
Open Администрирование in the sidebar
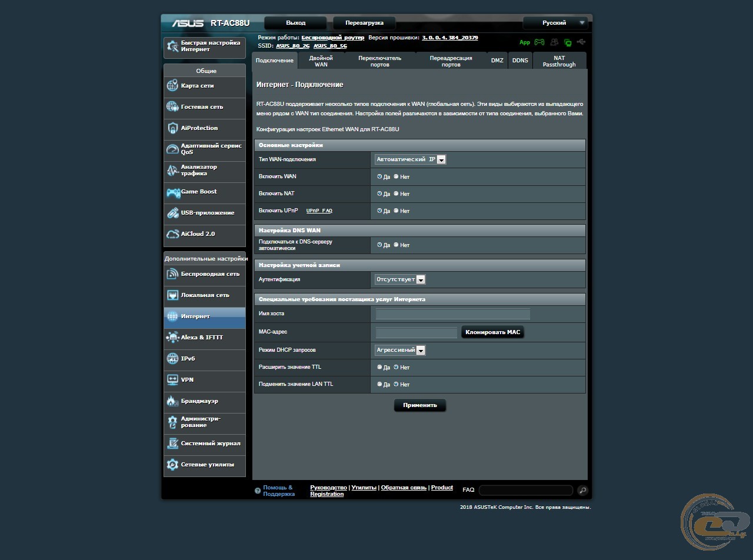pos(205,423)
